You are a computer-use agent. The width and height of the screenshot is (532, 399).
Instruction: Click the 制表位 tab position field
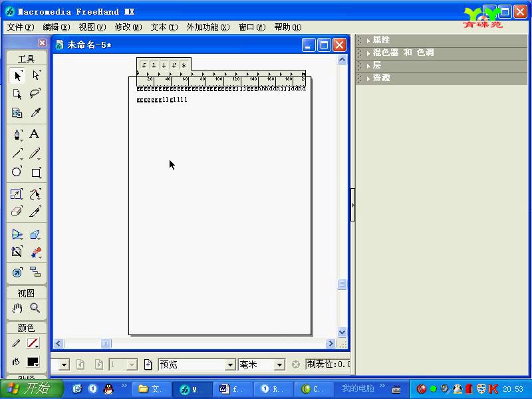pos(327,364)
